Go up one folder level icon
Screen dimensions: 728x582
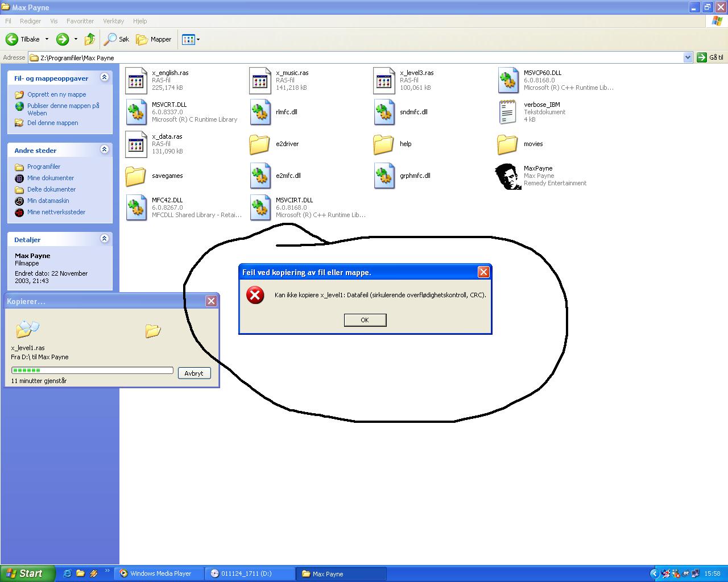90,39
